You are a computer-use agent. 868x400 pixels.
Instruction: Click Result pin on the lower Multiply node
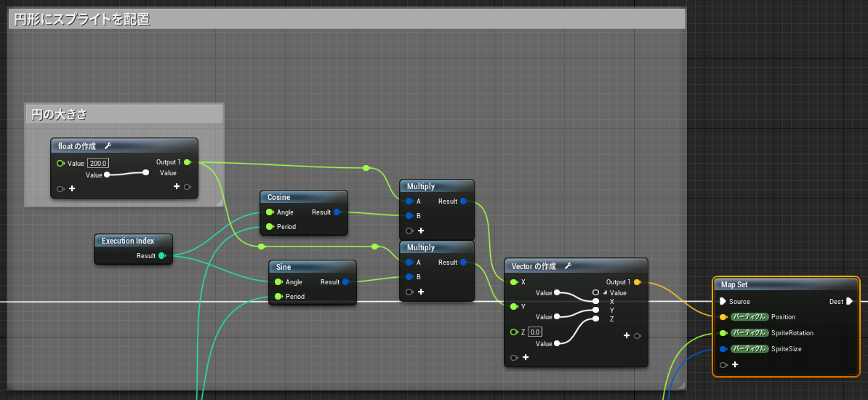[463, 262]
